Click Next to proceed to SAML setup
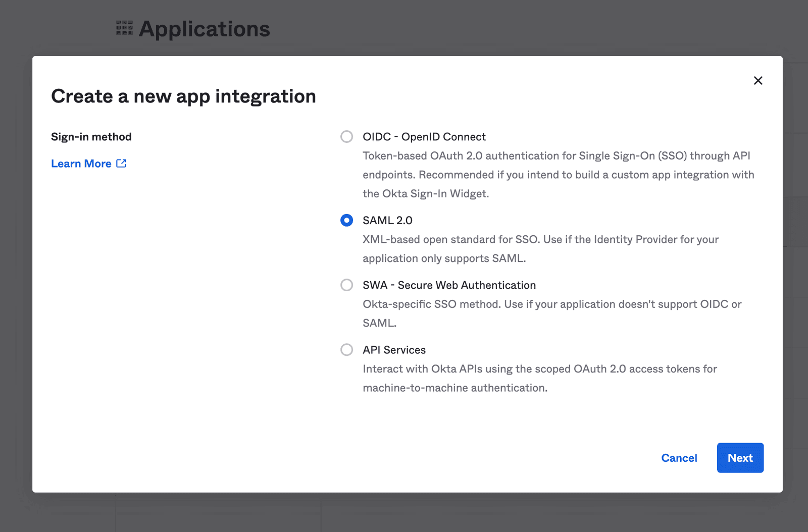Screen dimensions: 808x532 [x=740, y=458]
